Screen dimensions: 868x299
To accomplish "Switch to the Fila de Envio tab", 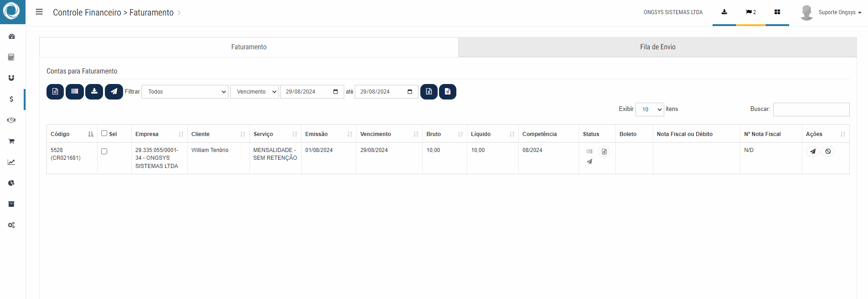I will pos(657,47).
